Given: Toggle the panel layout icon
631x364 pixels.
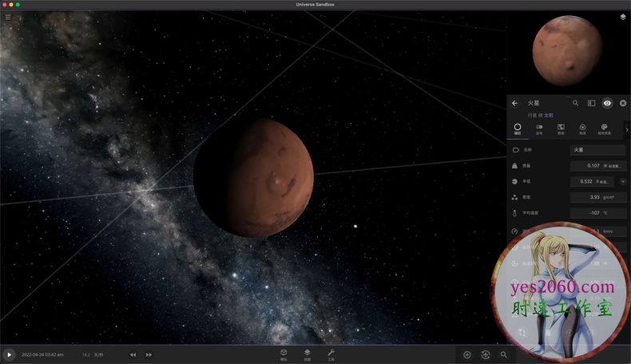Looking at the screenshot, I should pos(591,103).
